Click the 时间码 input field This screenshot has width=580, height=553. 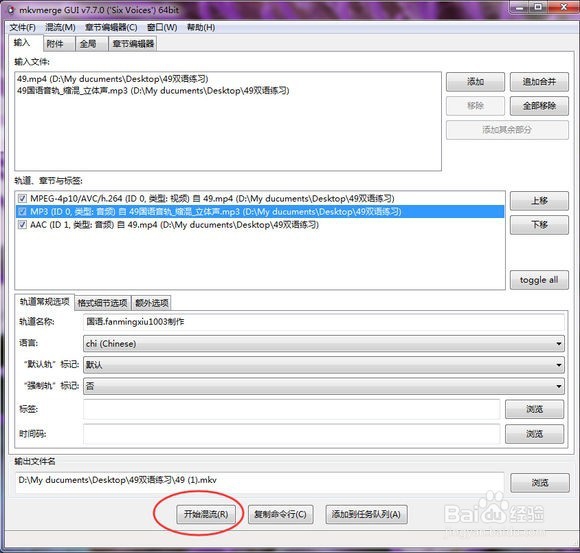point(291,434)
